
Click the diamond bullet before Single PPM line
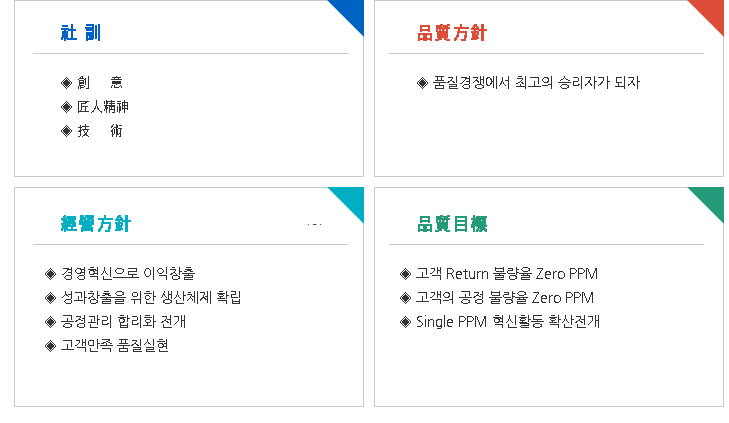coord(406,321)
